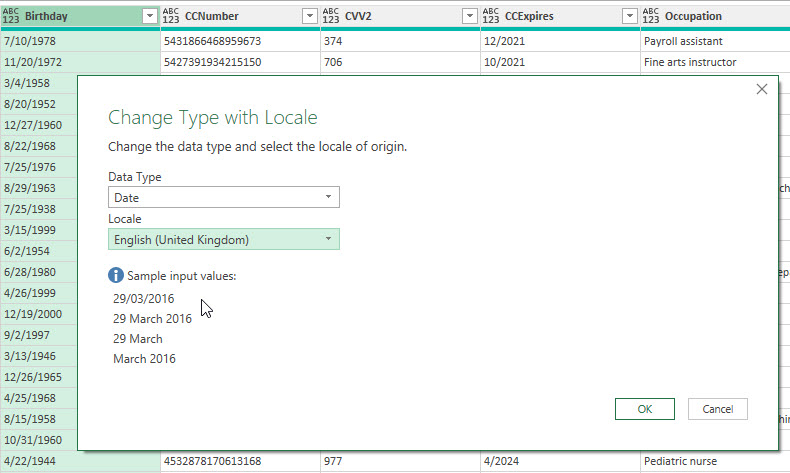The width and height of the screenshot is (790, 473).
Task: Confirm the type change with OK
Action: click(645, 409)
